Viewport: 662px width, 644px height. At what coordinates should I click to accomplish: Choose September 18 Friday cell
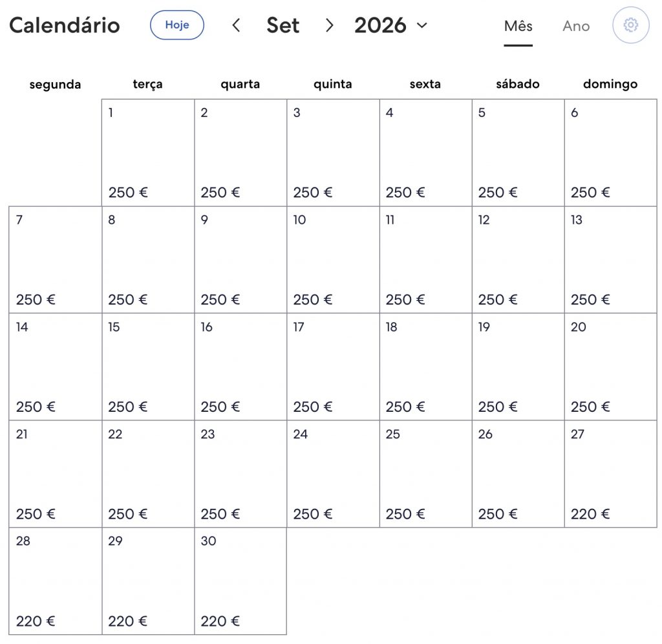(x=425, y=367)
